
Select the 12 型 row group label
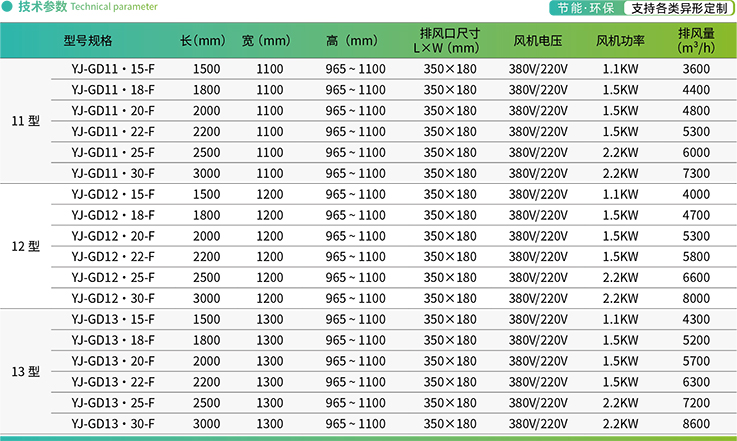click(25, 246)
